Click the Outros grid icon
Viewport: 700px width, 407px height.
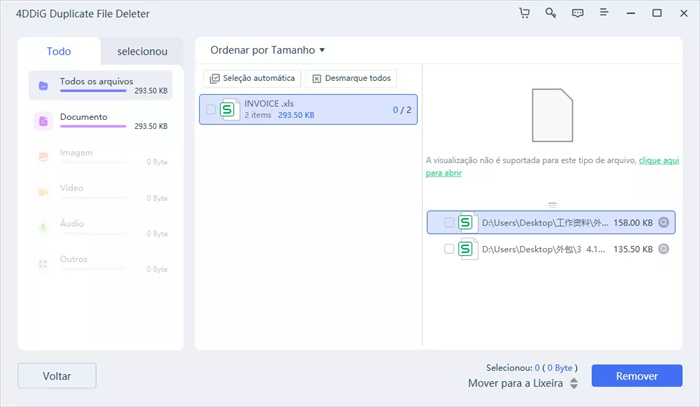[43, 264]
